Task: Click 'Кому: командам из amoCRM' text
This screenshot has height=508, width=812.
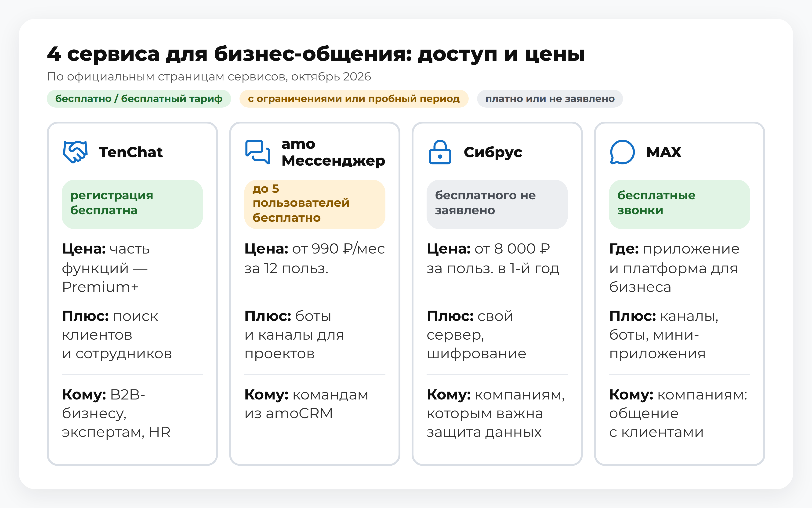Action: [306, 404]
